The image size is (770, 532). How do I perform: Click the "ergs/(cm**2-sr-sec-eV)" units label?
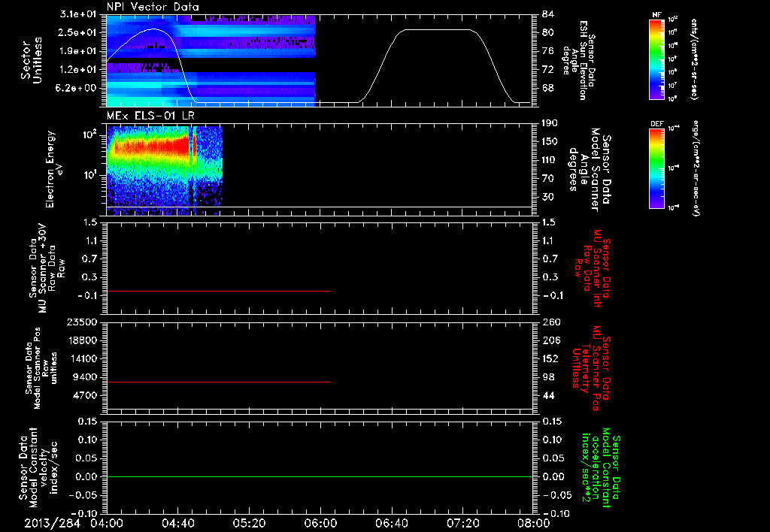tap(696, 168)
